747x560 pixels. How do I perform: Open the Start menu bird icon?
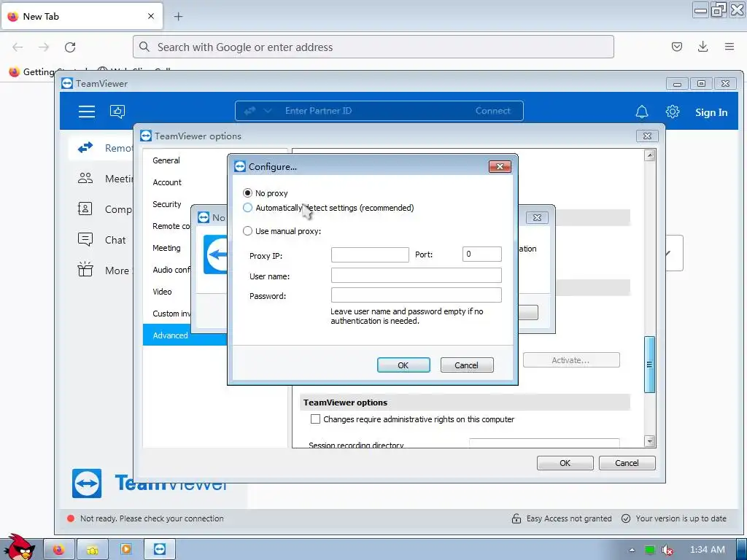[x=20, y=547]
